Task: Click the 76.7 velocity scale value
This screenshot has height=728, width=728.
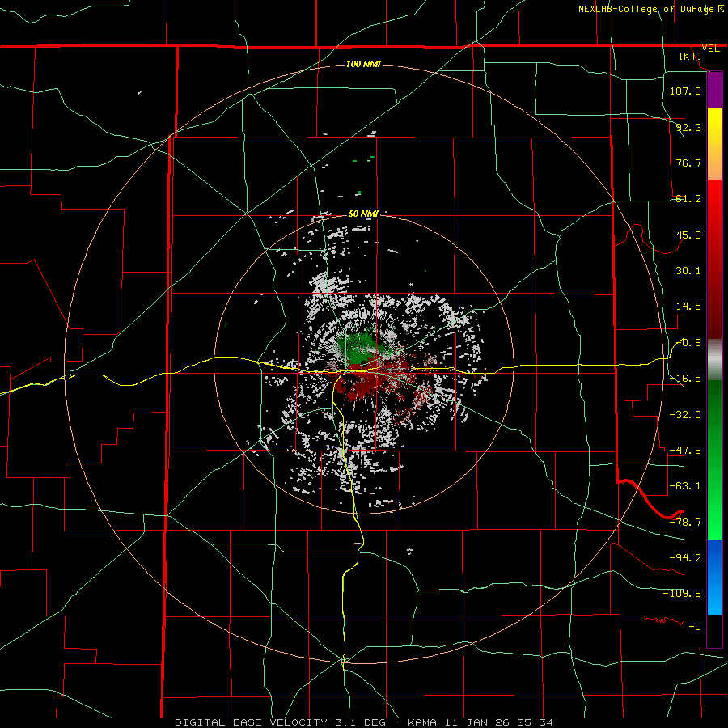Action: click(x=688, y=163)
